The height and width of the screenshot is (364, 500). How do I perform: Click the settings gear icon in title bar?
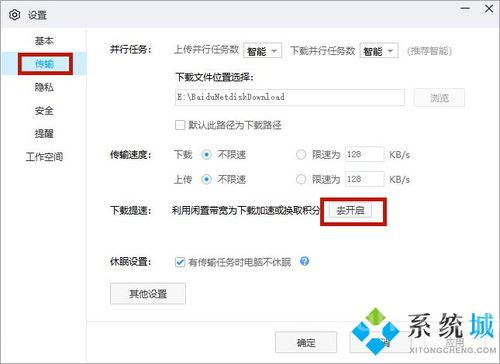15,15
